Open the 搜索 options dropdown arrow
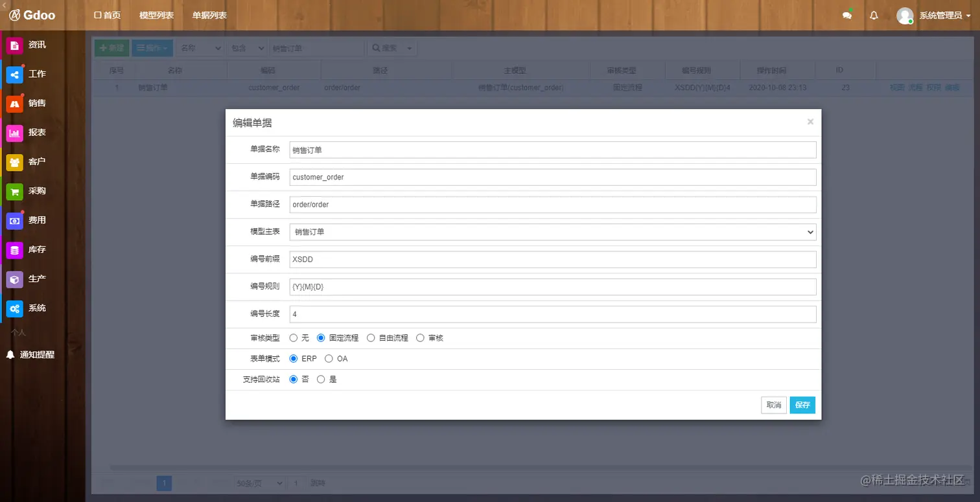The width and height of the screenshot is (980, 502). pos(409,48)
